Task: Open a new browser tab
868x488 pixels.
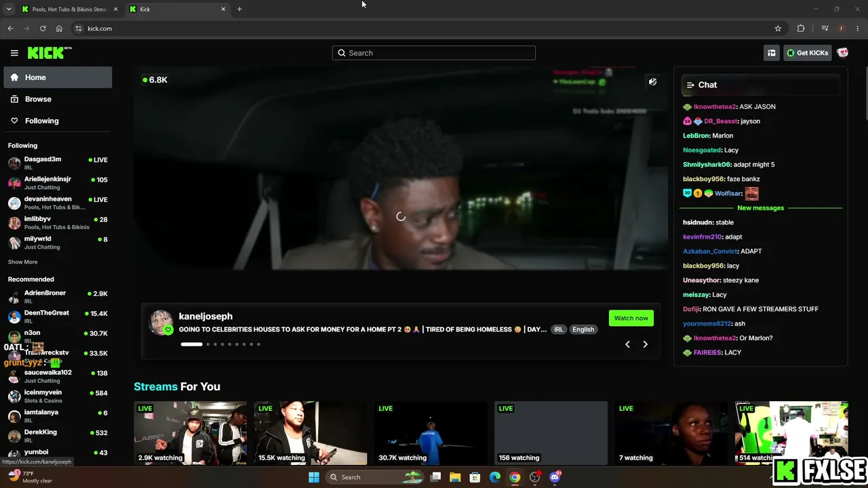Action: [x=239, y=9]
